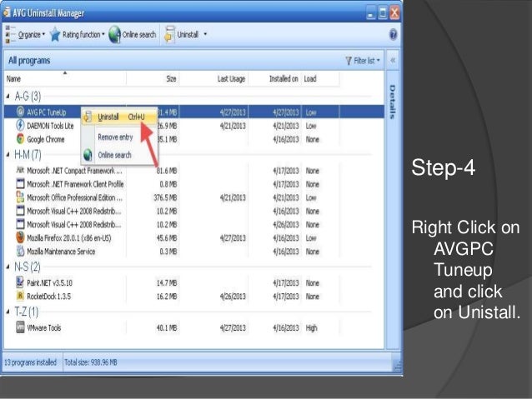Open the vertical Details panel tab
532x399 pixels.
393,102
